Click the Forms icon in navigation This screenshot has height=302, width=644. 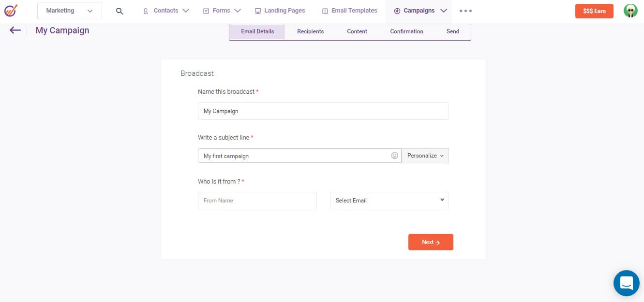(x=205, y=11)
